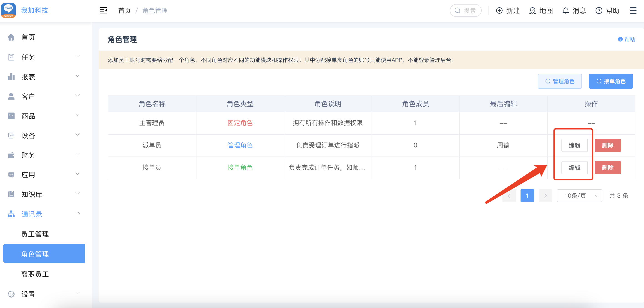Open notifications via the bell icon
This screenshot has width=644, height=308.
566,10
